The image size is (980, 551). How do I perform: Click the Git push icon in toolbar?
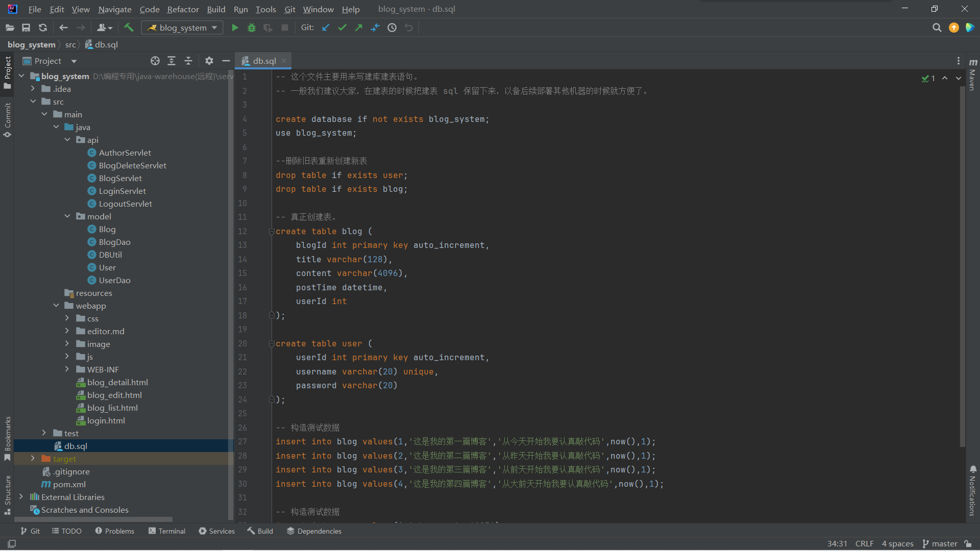[x=358, y=28]
